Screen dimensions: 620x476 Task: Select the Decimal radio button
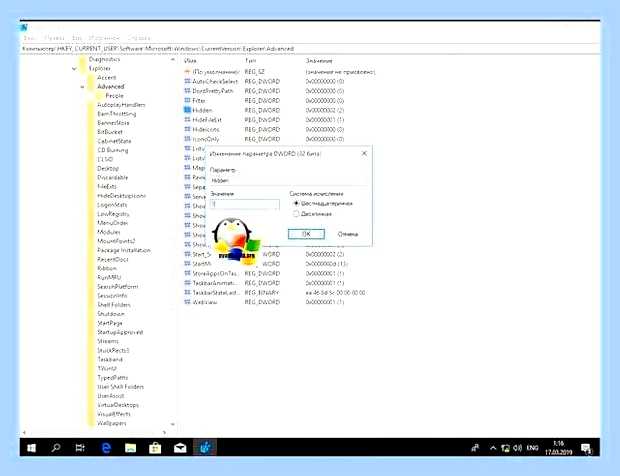tap(296, 214)
